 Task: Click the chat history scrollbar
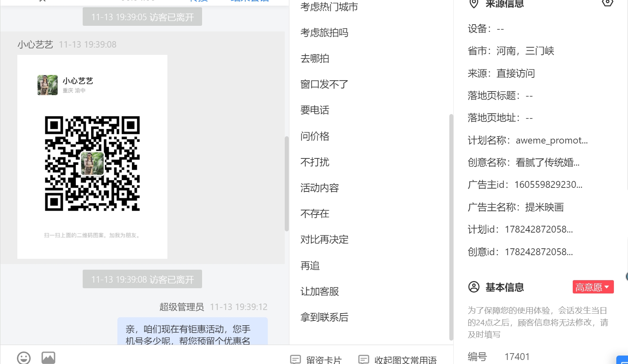tap(287, 183)
